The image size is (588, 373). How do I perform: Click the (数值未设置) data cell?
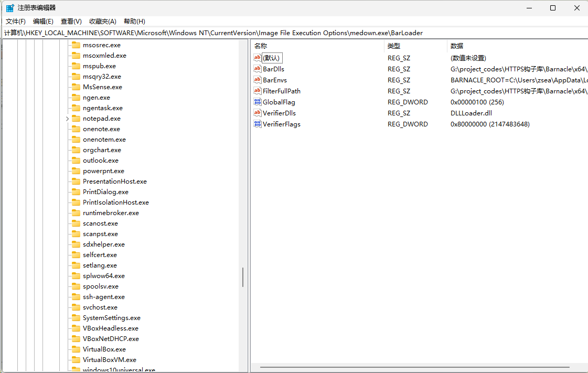468,58
